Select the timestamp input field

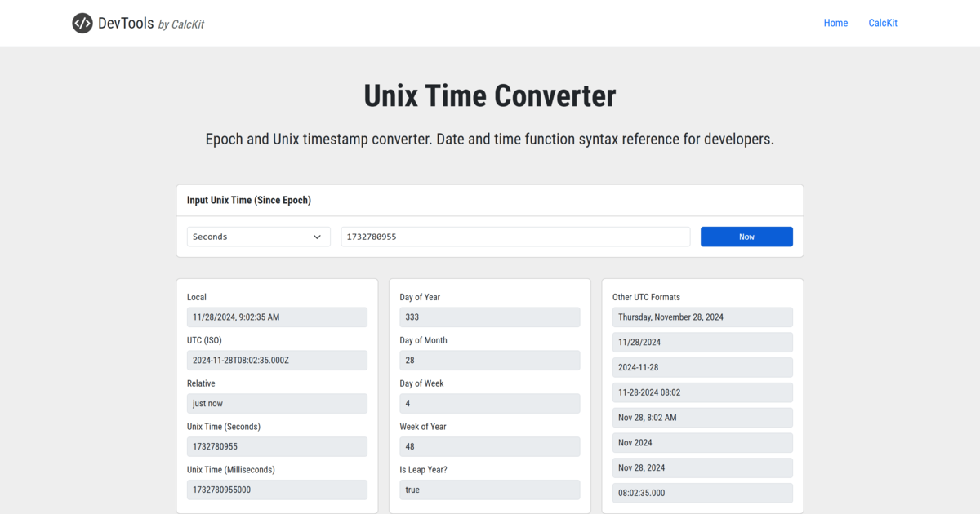(x=514, y=236)
